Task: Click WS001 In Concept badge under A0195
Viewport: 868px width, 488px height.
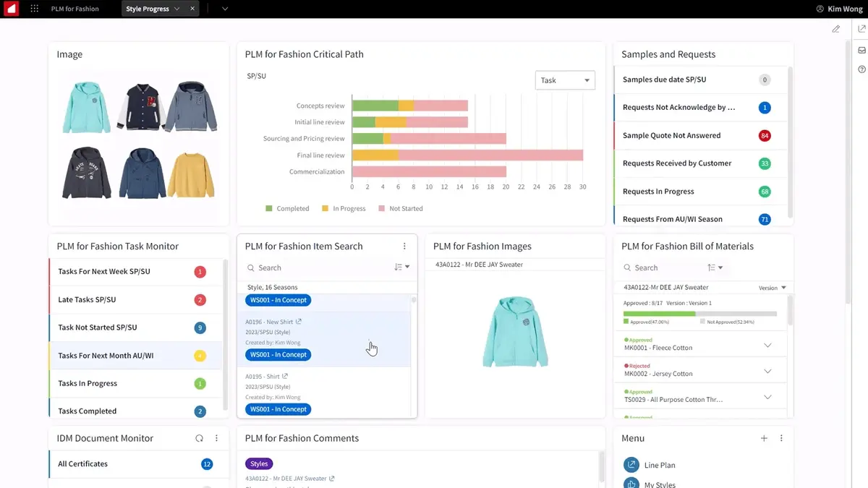Action: [x=278, y=409]
